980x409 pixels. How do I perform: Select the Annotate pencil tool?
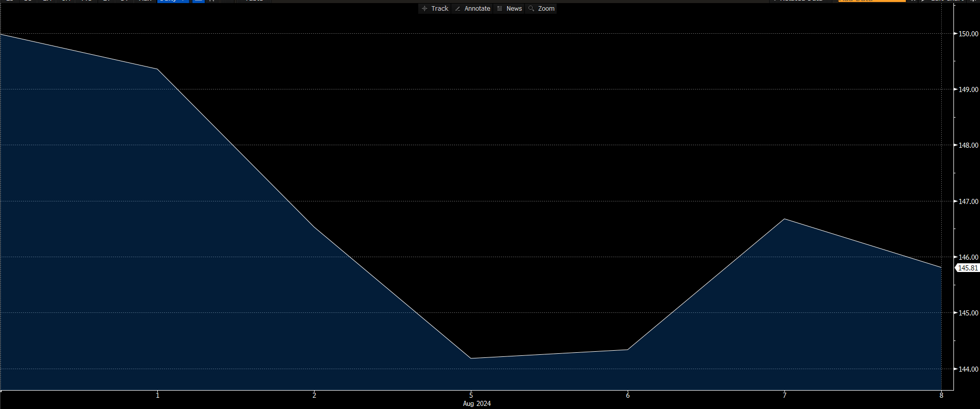point(472,9)
